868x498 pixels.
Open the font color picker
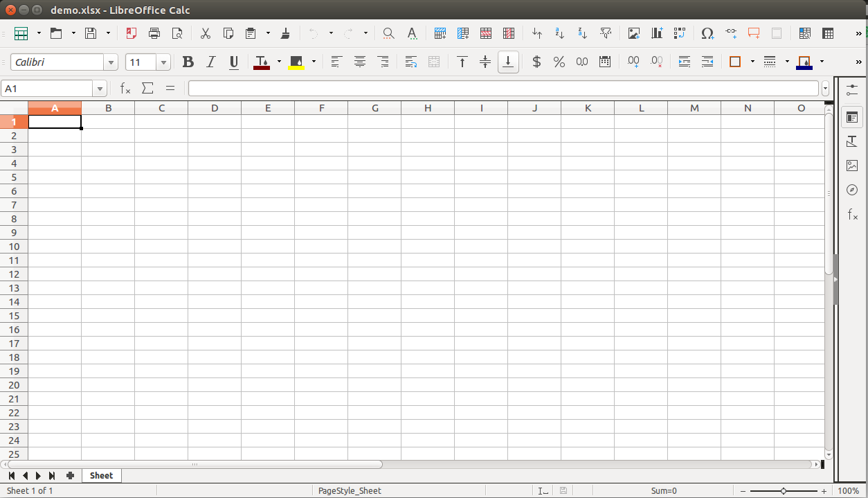pyautogui.click(x=280, y=62)
